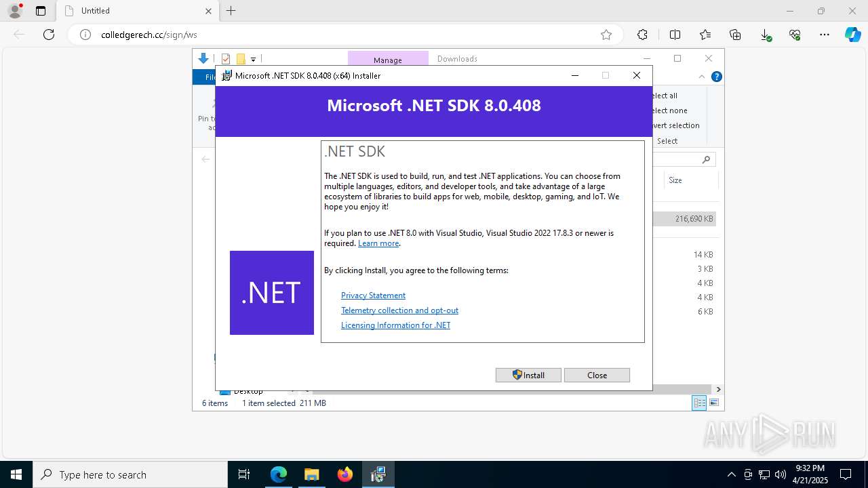Add this page to favorites
This screenshot has height=488, width=868.
click(x=606, y=35)
